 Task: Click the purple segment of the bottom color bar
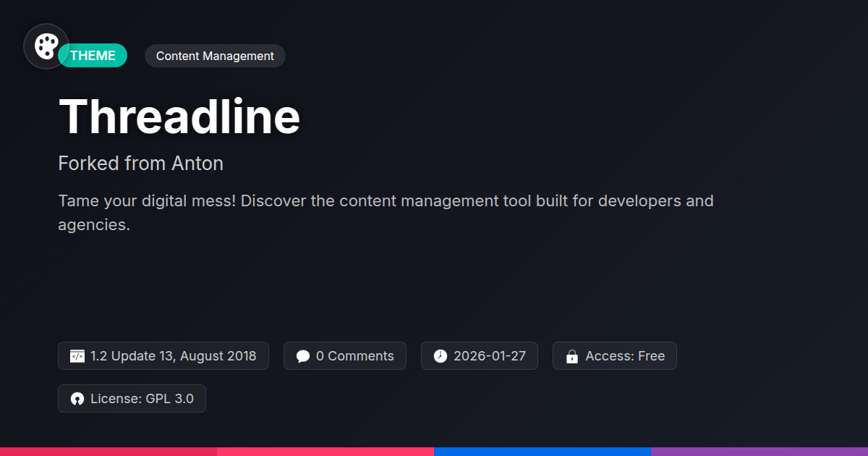[x=759, y=451]
